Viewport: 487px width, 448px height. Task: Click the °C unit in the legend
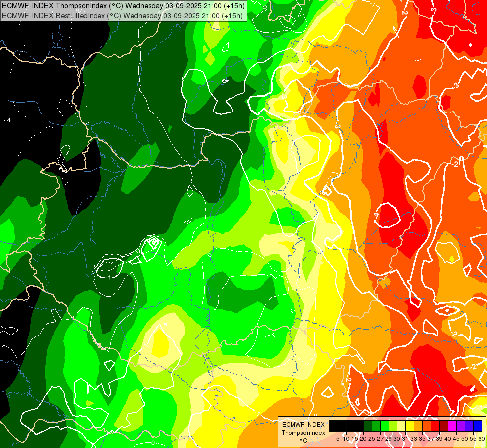[304, 440]
